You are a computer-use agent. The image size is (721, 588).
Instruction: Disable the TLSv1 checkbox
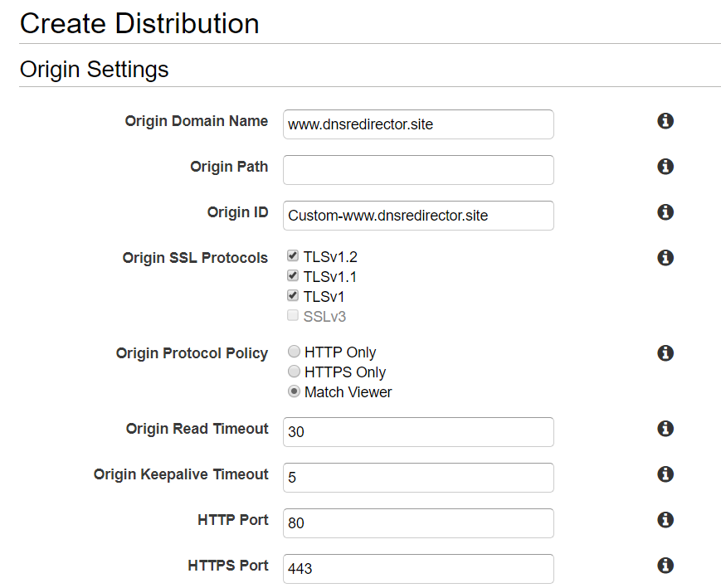point(293,296)
